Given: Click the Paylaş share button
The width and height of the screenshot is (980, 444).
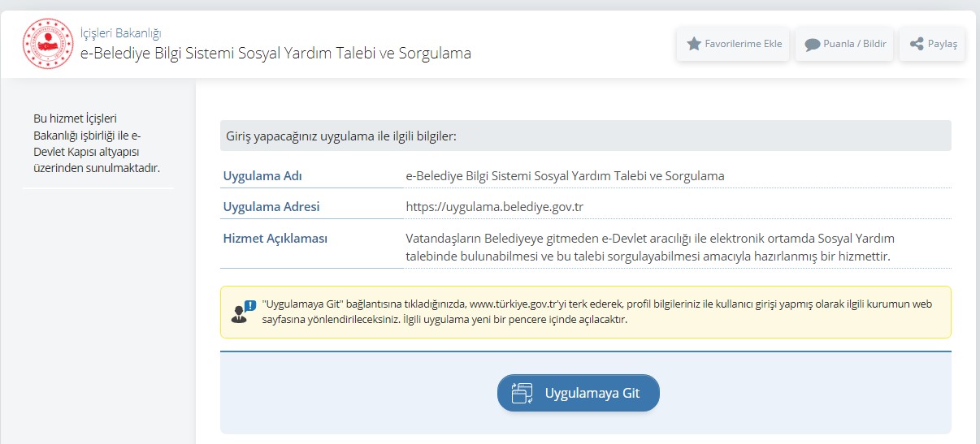Looking at the screenshot, I should 933,44.
